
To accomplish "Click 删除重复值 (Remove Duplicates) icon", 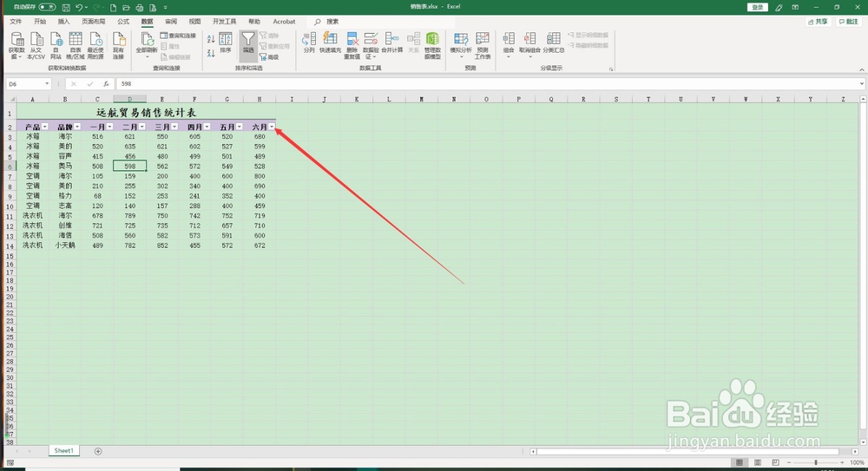I will pyautogui.click(x=352, y=45).
